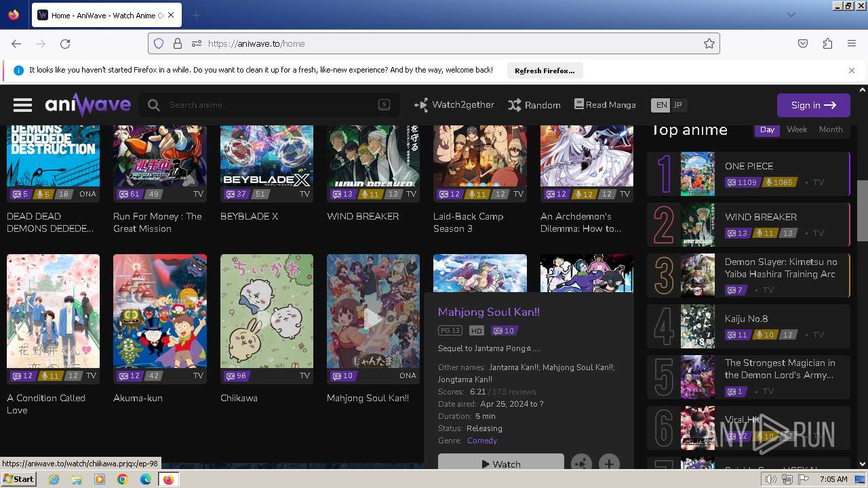868x488 pixels.
Task: Open Windows Start menu
Action: click(x=18, y=479)
